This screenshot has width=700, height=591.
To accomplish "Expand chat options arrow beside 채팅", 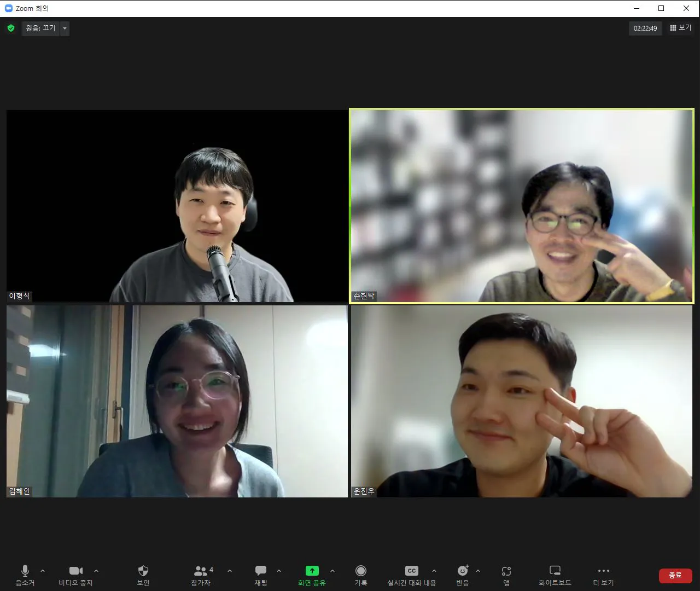I will pos(279,571).
